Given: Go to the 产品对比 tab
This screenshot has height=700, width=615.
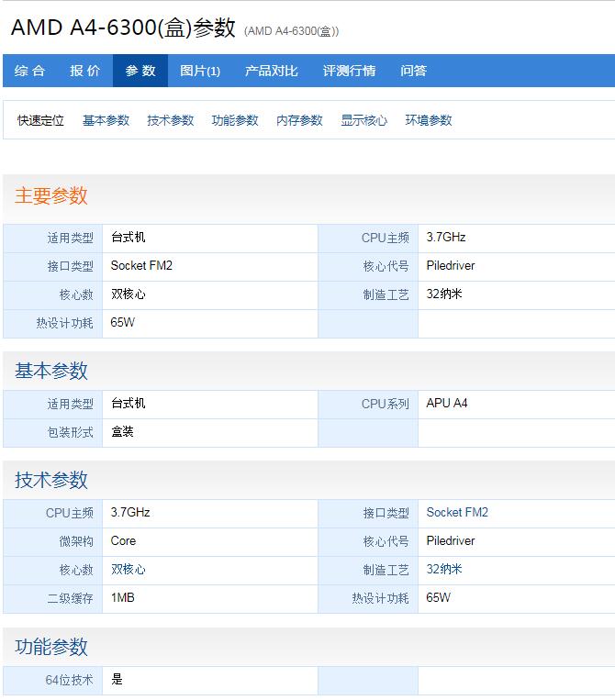Looking at the screenshot, I should 271,71.
